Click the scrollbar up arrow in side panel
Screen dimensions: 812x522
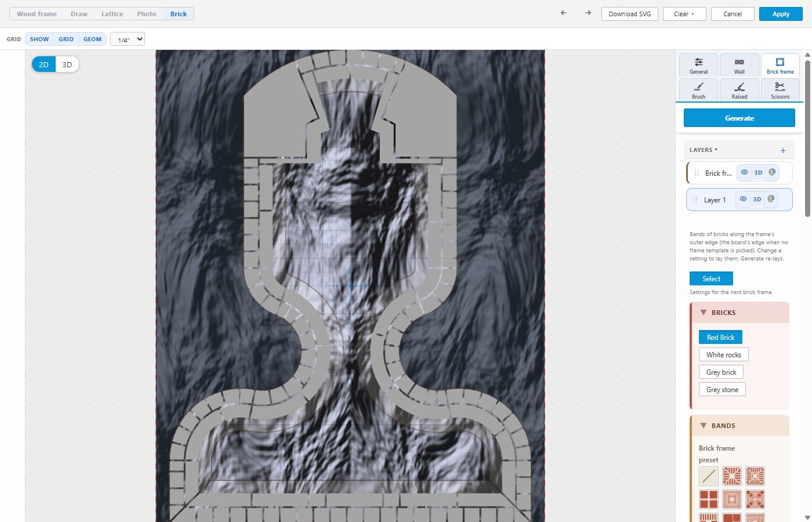click(x=807, y=55)
